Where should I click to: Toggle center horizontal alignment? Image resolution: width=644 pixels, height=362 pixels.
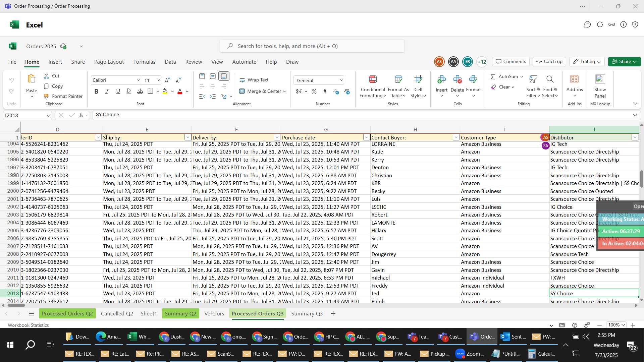[x=213, y=86]
